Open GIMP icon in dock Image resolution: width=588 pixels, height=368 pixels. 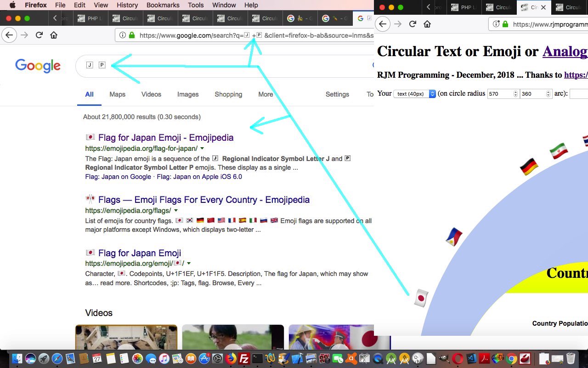(x=444, y=358)
